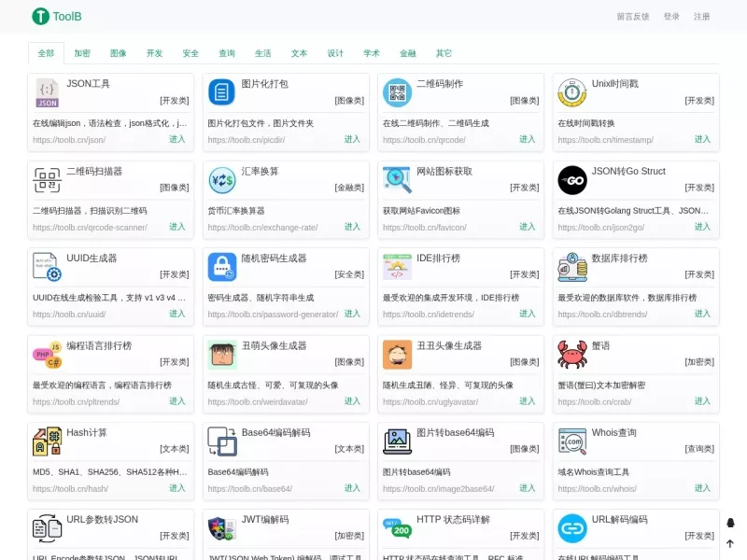Open the https://toolb.cn/uuid/ URL link
The width and height of the screenshot is (747, 560).
pyautogui.click(x=69, y=315)
